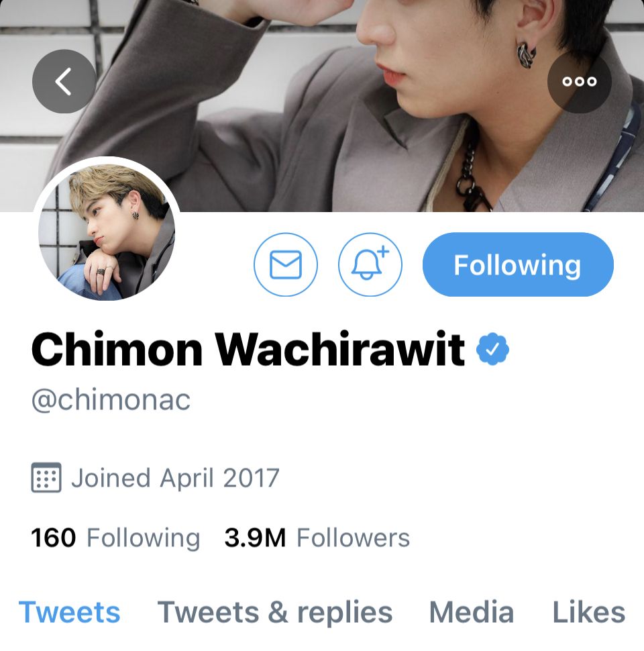Viewport: 644px width, 651px height.
Task: Show the Likes tab
Action: (x=589, y=612)
